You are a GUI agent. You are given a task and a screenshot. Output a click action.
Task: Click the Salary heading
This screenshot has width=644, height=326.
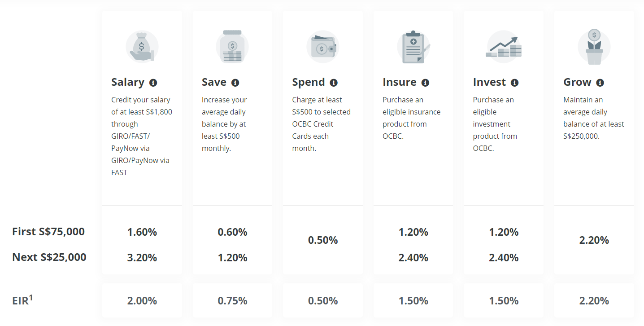128,82
